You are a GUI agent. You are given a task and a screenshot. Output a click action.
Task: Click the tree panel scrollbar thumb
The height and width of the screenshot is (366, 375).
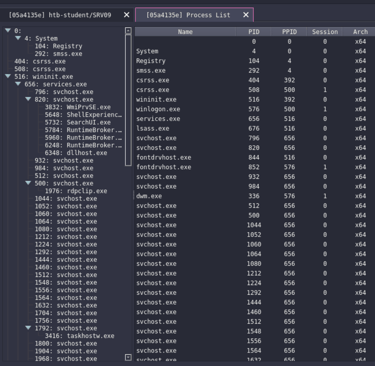128,100
